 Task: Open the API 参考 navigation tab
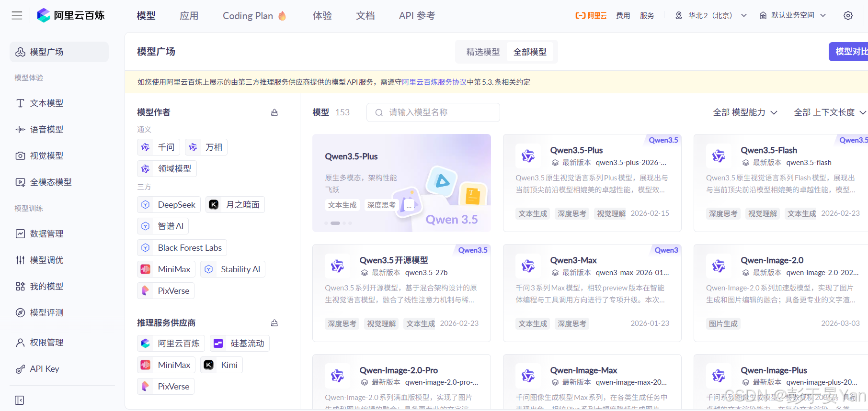[417, 16]
